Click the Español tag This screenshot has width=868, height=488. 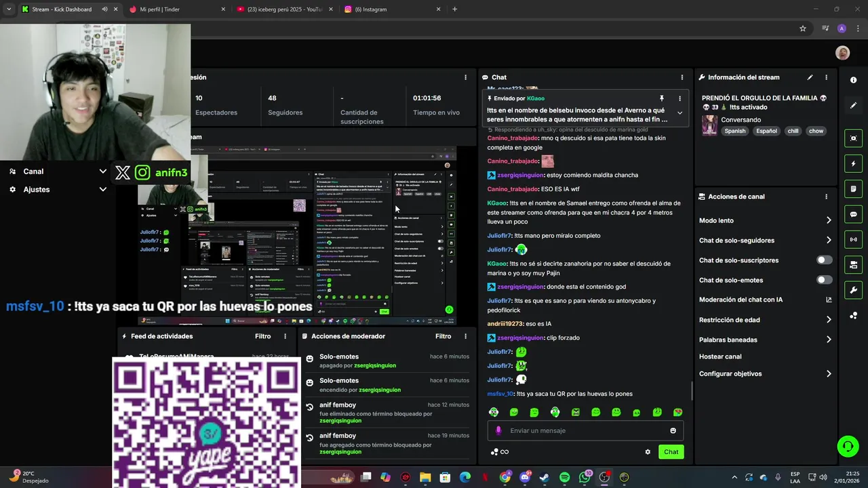coord(766,131)
